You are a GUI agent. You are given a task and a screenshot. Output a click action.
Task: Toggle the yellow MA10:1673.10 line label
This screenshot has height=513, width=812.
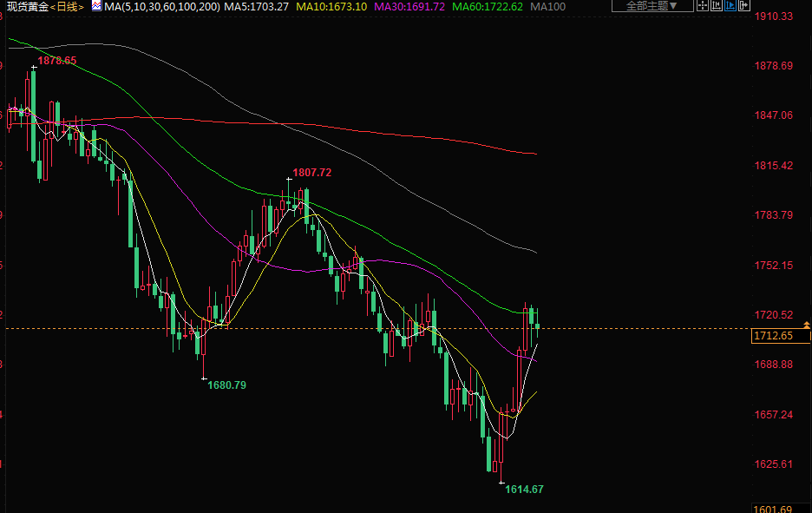(331, 6)
